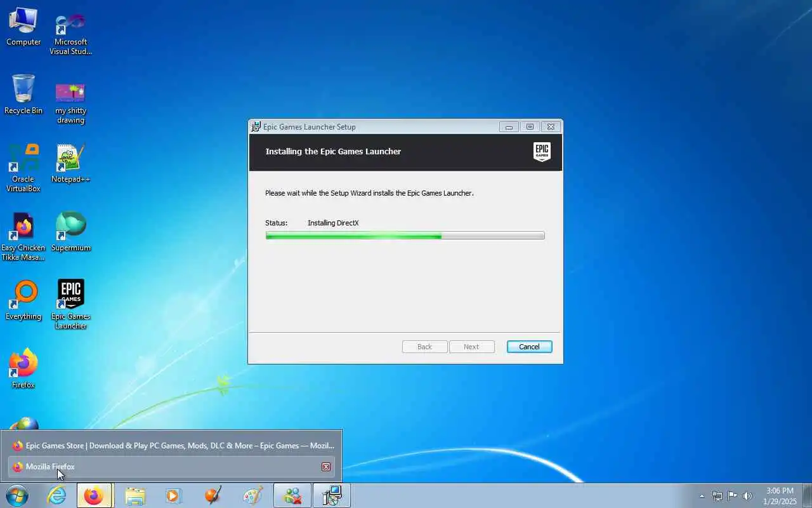Open the Windows Start menu orb
The image size is (812, 508).
click(16, 495)
